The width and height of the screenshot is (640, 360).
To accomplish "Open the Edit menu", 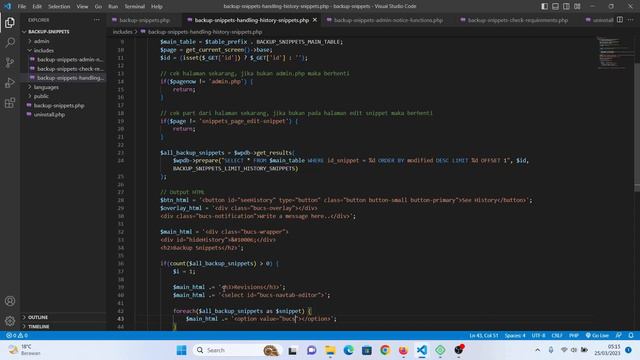I will pos(37,7).
